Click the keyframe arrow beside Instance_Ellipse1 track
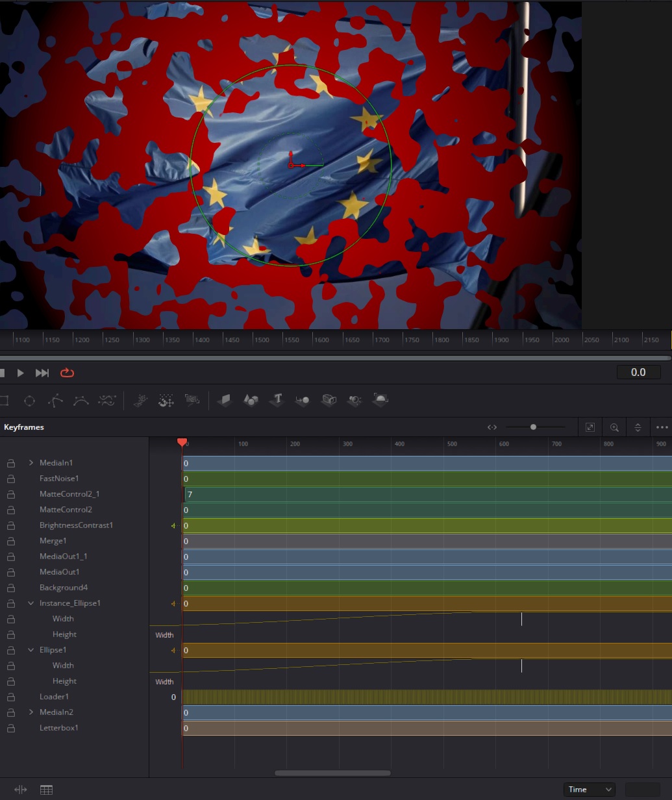The height and width of the screenshot is (800, 672). (173, 603)
